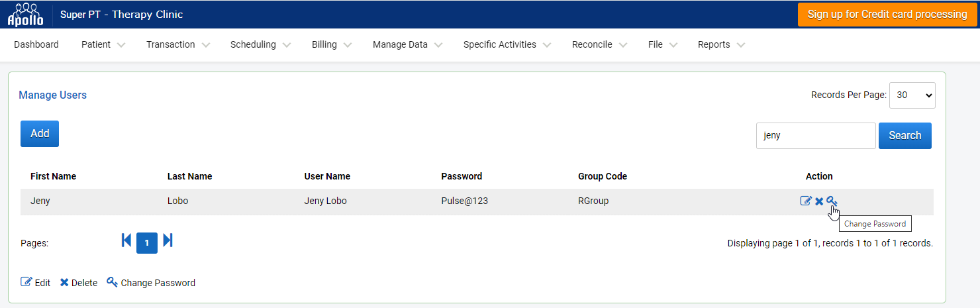Click Super PT - Therapy Clinic title
The image size is (980, 308).
point(122,15)
